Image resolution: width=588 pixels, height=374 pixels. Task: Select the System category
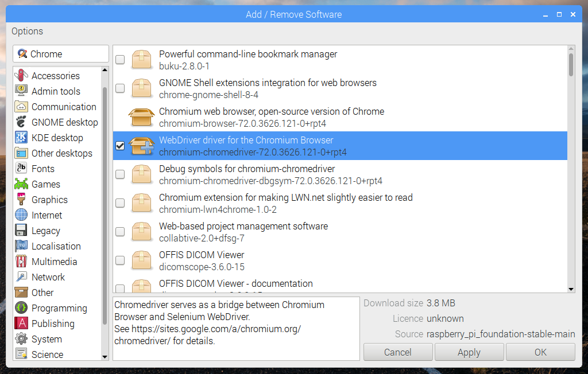[x=47, y=339]
